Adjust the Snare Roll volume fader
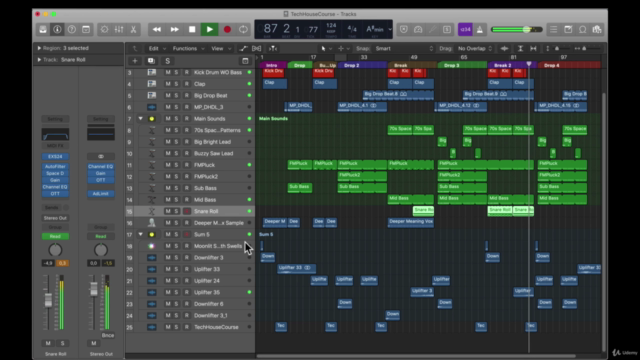640x360 pixels. [48, 300]
